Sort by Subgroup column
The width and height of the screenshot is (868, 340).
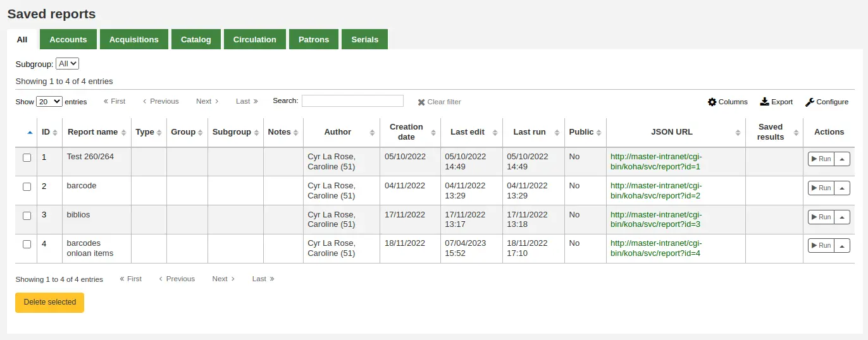pos(236,132)
